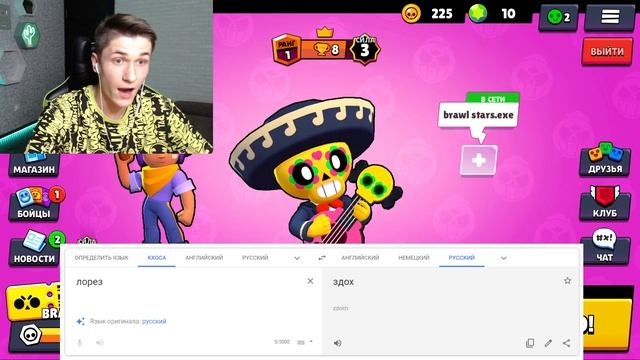Click the green star points counter button
The width and height of the screenshot is (640, 360).
click(x=558, y=18)
